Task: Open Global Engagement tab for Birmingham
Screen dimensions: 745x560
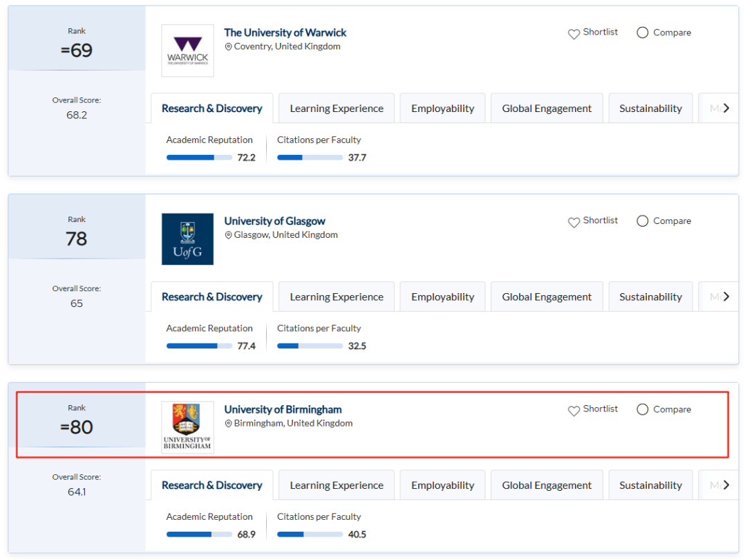Action: (x=547, y=485)
